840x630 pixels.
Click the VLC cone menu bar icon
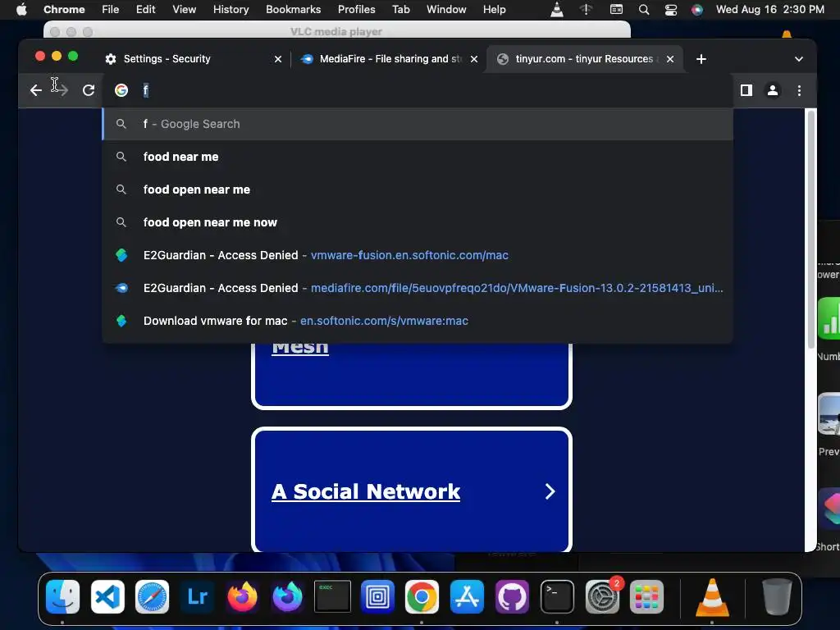click(557, 9)
